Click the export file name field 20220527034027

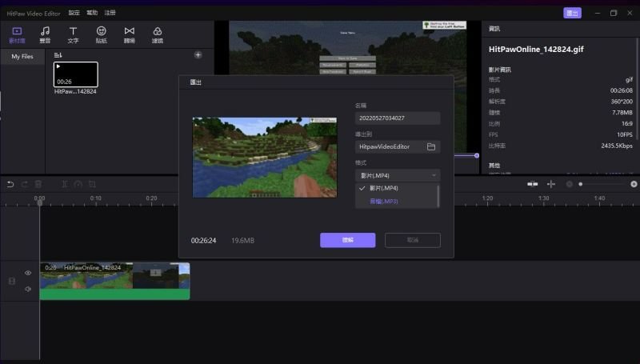398,118
